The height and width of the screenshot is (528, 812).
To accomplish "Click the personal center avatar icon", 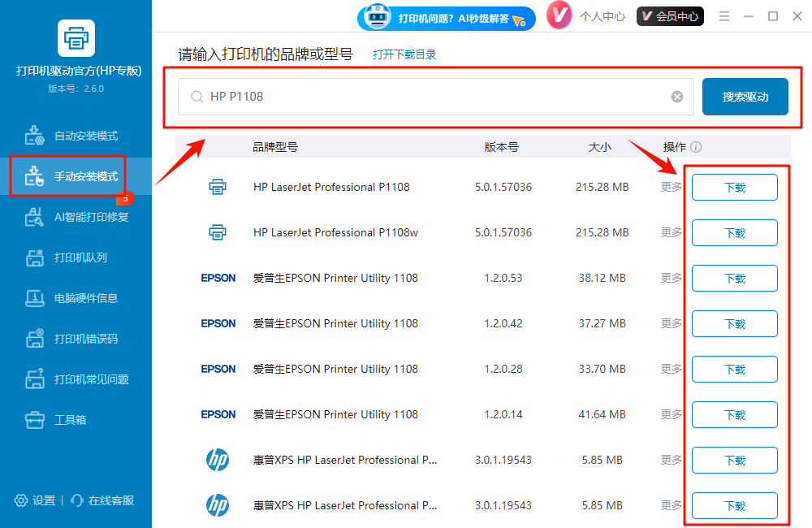I will point(559,16).
